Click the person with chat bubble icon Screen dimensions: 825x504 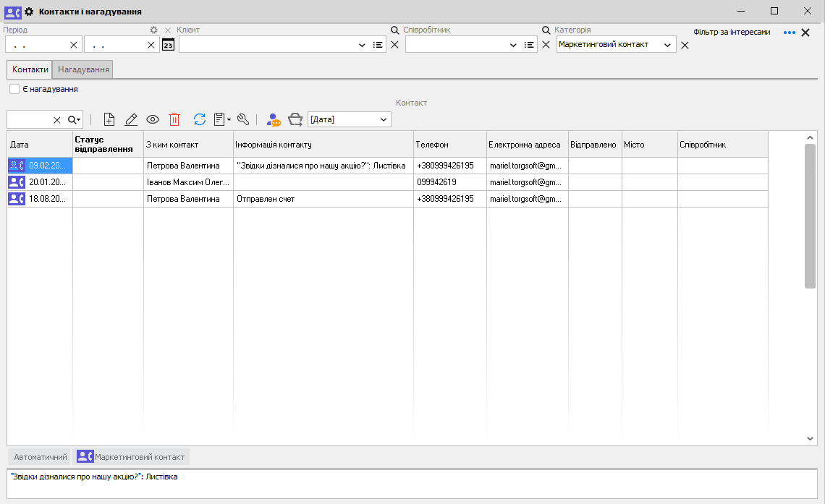[x=274, y=119]
